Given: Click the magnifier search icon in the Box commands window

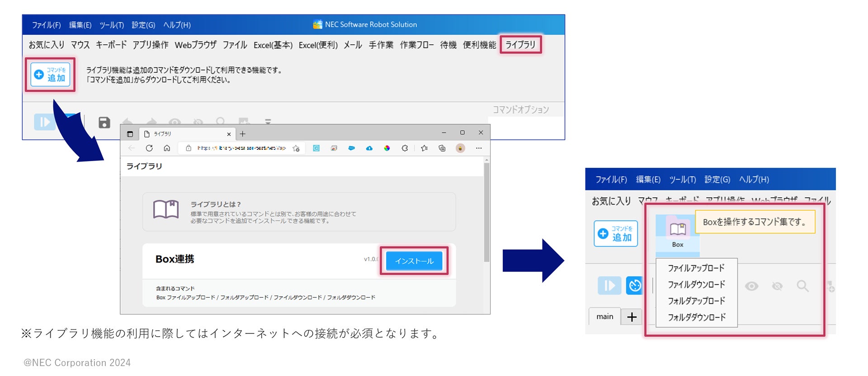Looking at the screenshot, I should click(803, 286).
